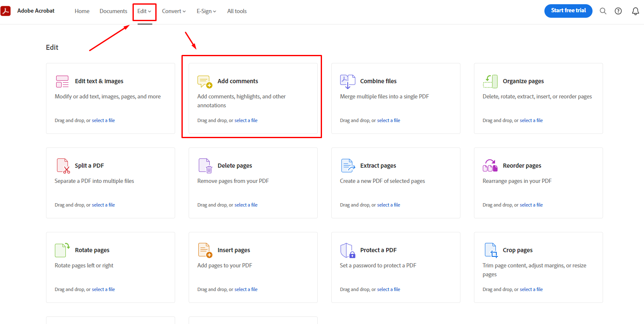Click the Edit text & images icon
The width and height of the screenshot is (644, 324).
point(62,81)
